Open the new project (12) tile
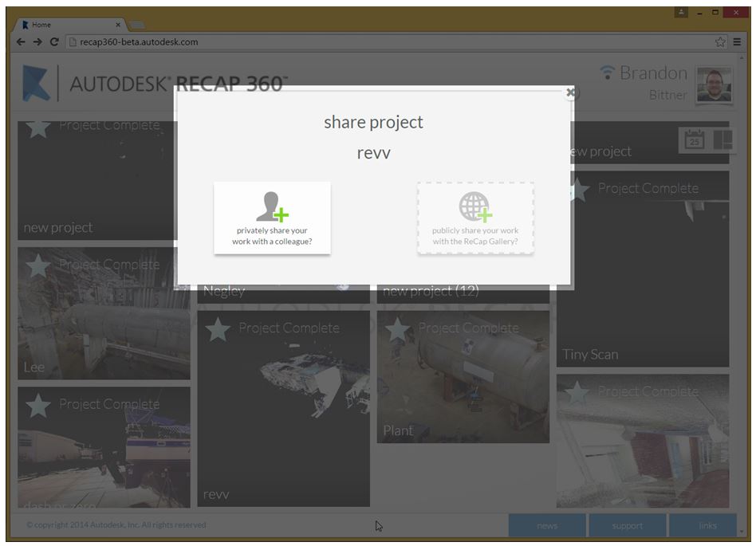 tap(463, 293)
